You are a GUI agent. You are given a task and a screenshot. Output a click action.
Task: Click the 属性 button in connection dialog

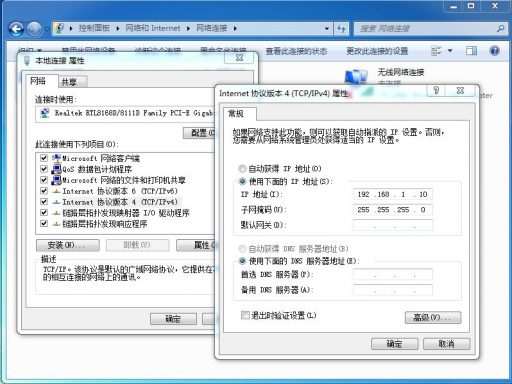click(196, 245)
